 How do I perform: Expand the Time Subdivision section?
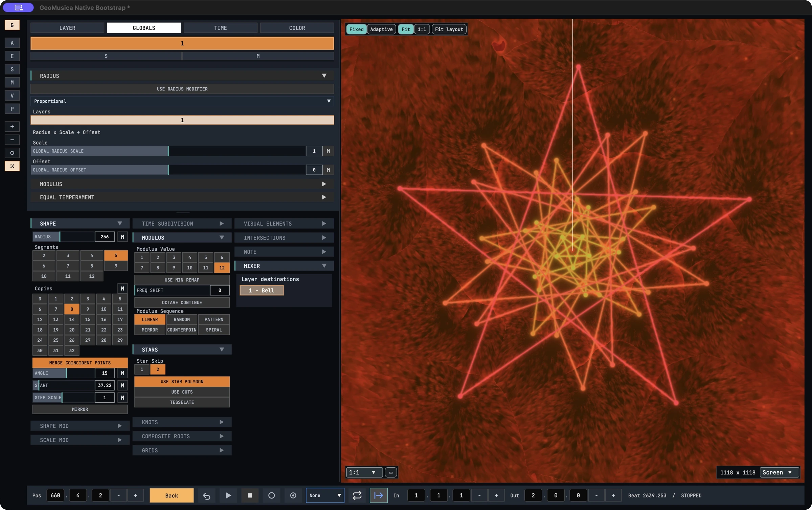tap(182, 224)
